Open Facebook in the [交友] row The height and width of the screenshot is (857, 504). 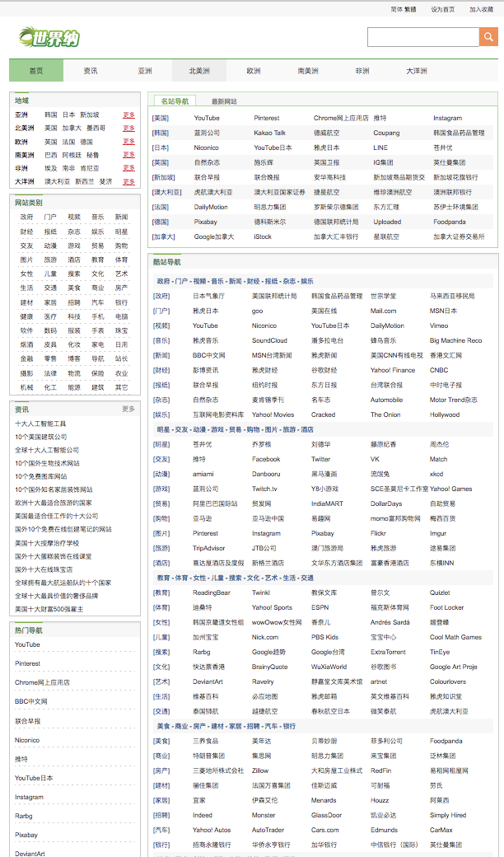click(x=266, y=459)
